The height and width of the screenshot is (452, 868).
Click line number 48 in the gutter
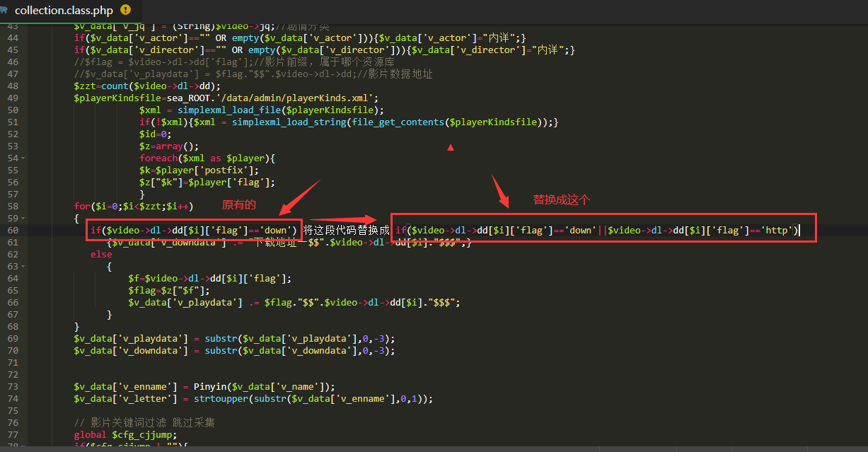(13, 86)
